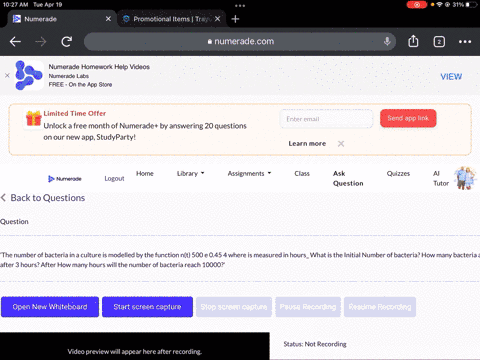
Task: Click the Logout link
Action: (114, 179)
